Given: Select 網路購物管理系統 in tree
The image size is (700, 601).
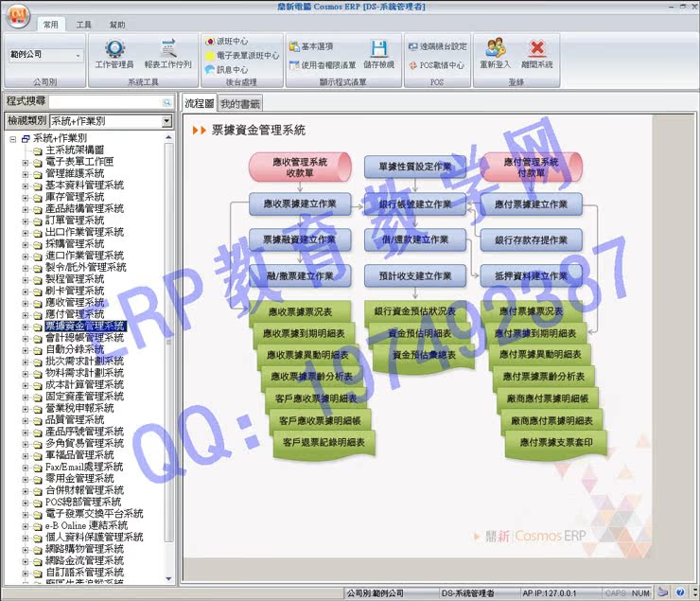Looking at the screenshot, I should point(85,550).
